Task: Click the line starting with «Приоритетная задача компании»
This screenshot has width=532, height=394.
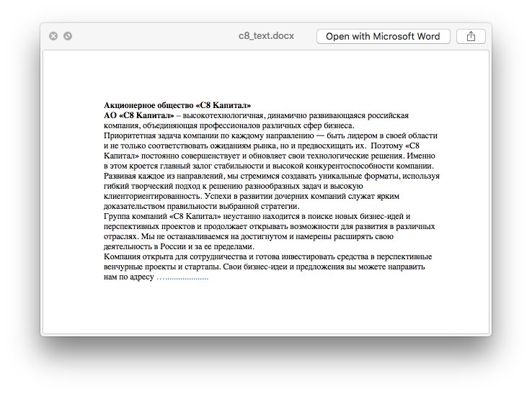Action: tap(270, 135)
